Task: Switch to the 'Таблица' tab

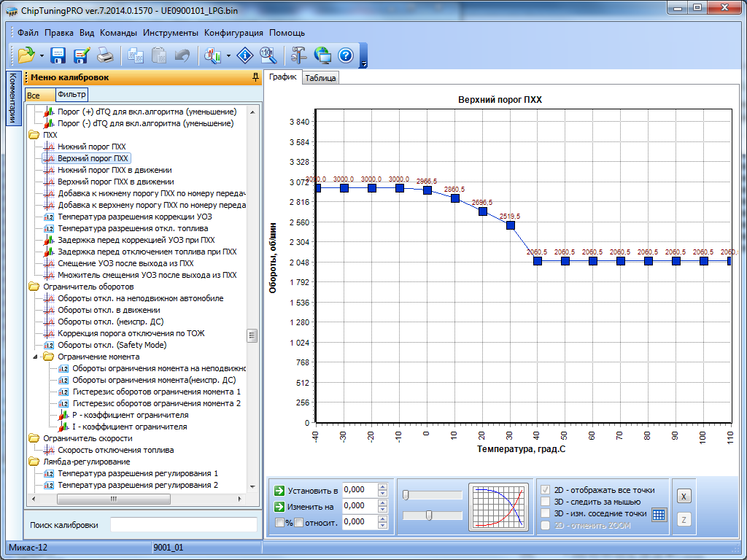Action: (x=320, y=78)
